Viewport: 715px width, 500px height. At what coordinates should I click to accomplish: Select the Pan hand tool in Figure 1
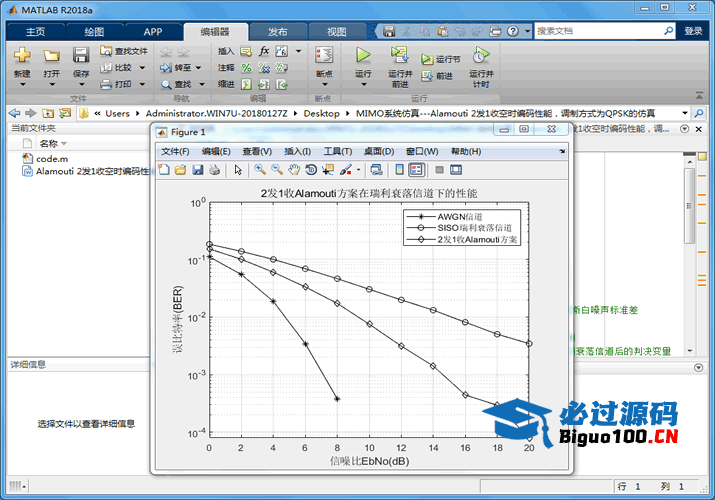pos(294,170)
